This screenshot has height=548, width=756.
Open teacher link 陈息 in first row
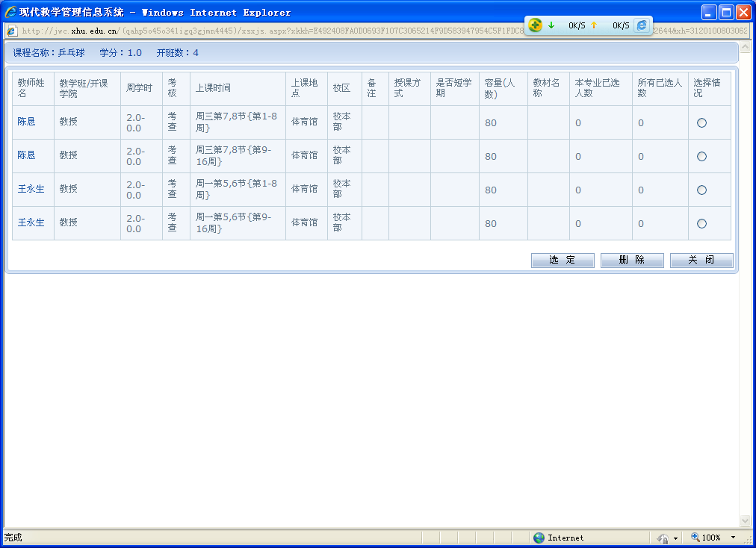[26, 122]
